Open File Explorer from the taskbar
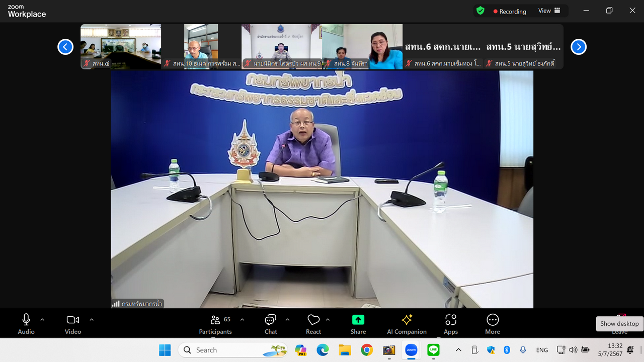 tap(345, 350)
